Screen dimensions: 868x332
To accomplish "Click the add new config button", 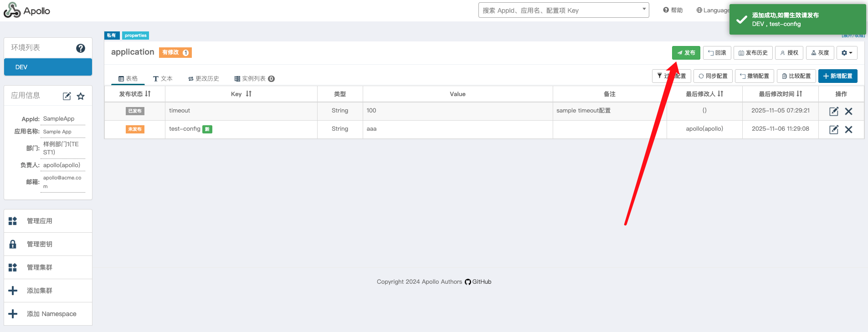I will point(838,76).
